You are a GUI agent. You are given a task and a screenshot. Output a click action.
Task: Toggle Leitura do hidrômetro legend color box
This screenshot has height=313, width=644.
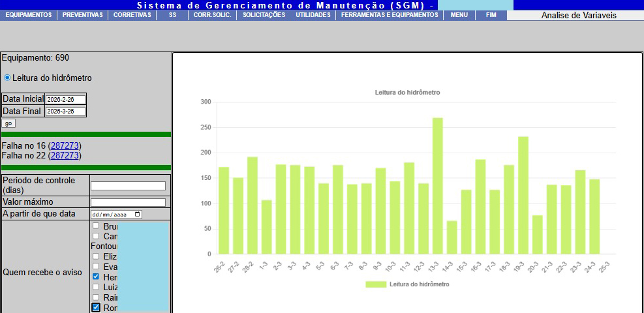click(375, 284)
